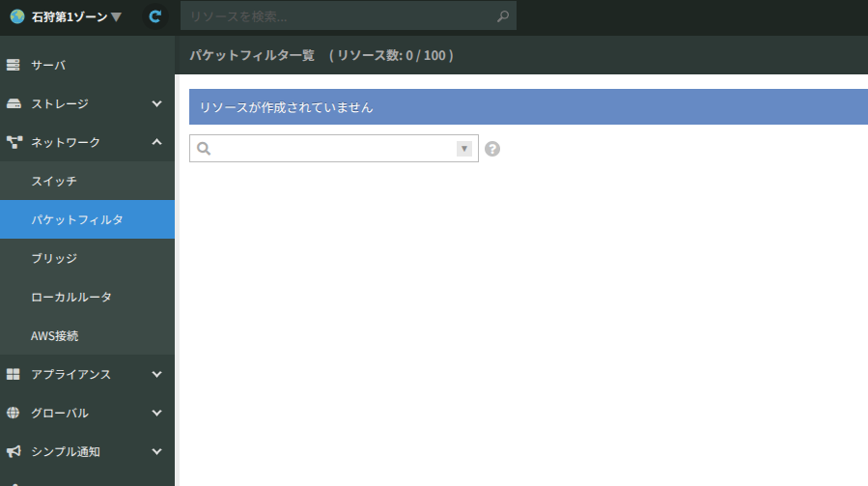Image resolution: width=868 pixels, height=486 pixels.
Task: Open the AWS接続 submenu item
Action: (x=88, y=336)
